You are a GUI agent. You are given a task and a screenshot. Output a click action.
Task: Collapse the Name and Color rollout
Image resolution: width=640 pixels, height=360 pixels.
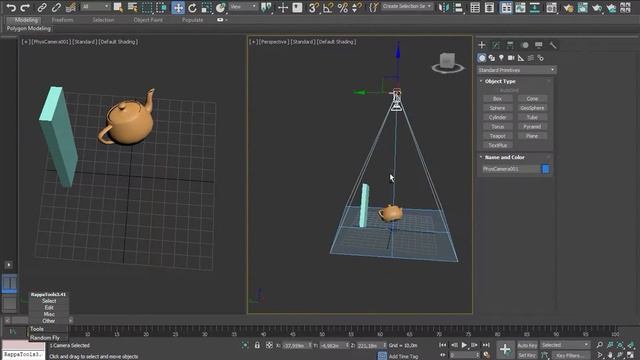[x=504, y=157]
